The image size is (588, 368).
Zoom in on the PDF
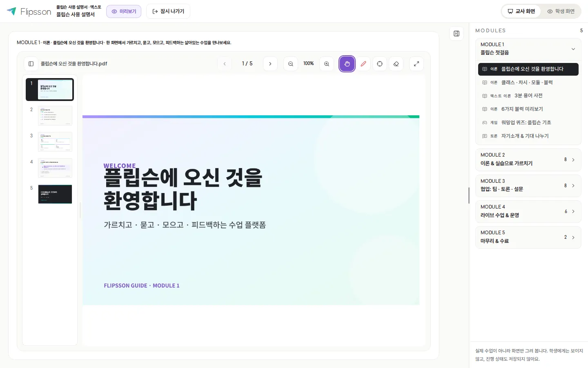click(327, 64)
